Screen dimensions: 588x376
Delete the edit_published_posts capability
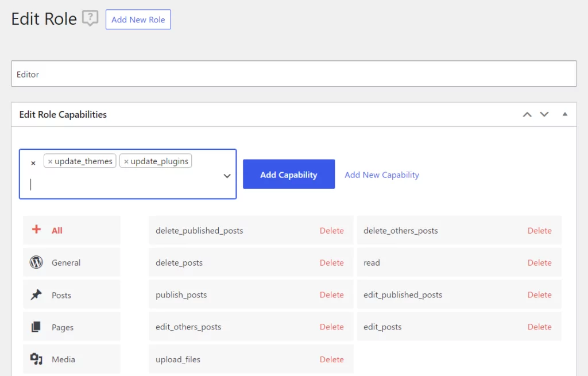point(539,294)
